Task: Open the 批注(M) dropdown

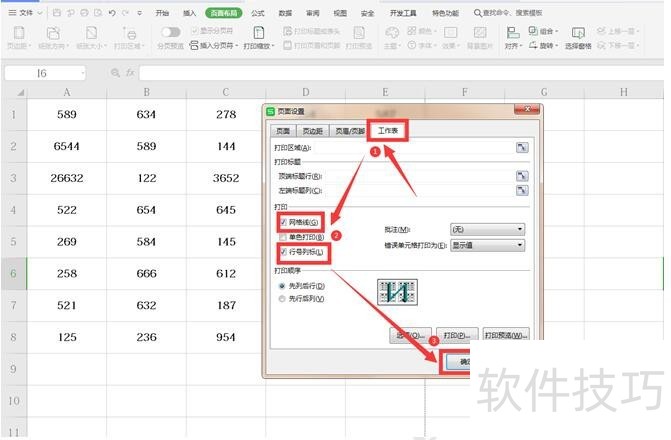Action: (x=487, y=229)
